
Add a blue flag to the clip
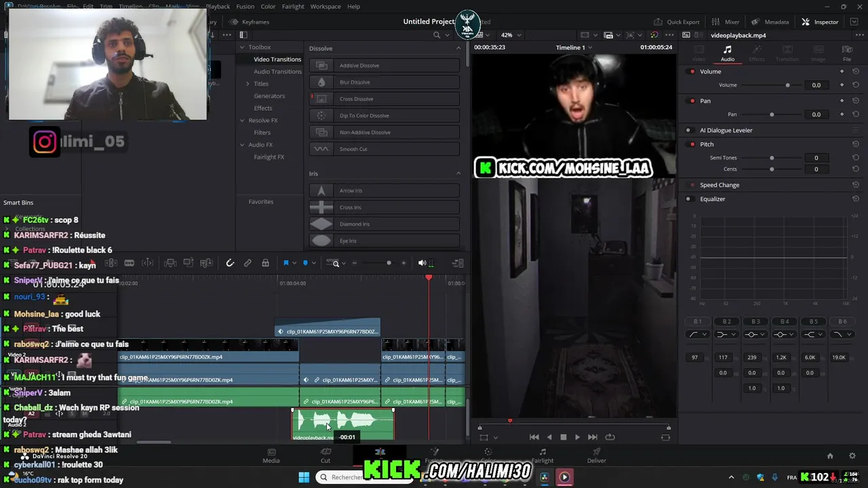(286, 263)
